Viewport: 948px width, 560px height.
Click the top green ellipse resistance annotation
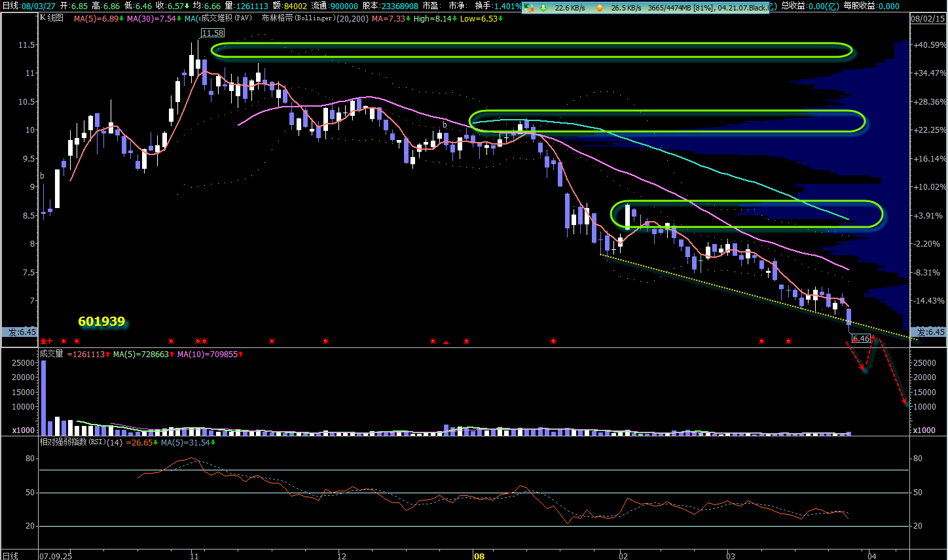[x=532, y=50]
